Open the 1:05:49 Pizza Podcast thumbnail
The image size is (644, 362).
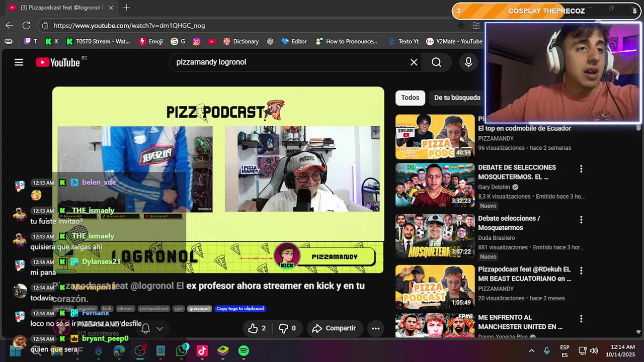pos(435,287)
